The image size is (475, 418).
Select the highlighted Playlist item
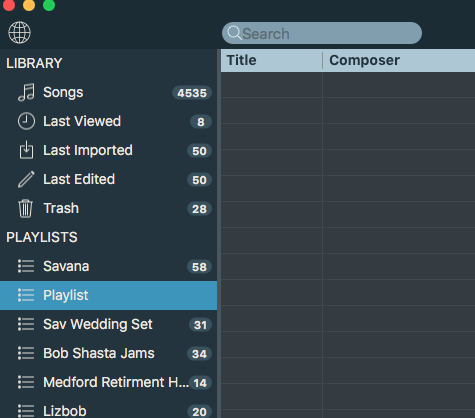pyautogui.click(x=108, y=295)
